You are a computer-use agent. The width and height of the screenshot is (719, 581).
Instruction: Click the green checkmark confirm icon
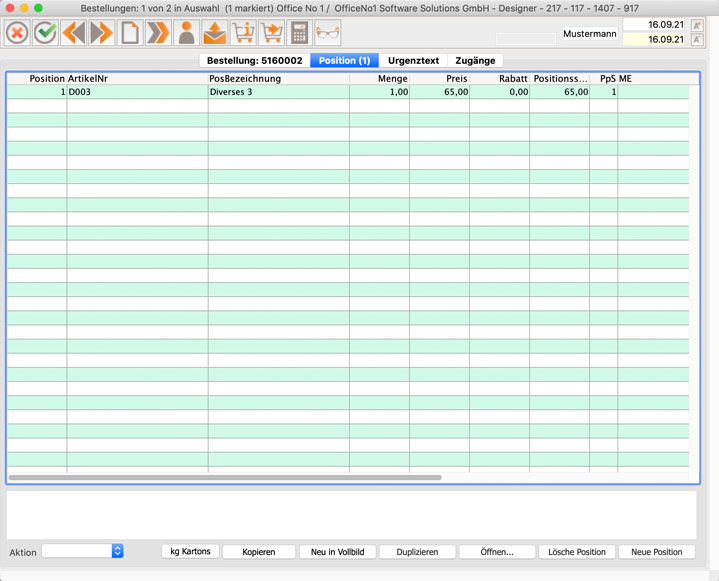click(45, 33)
